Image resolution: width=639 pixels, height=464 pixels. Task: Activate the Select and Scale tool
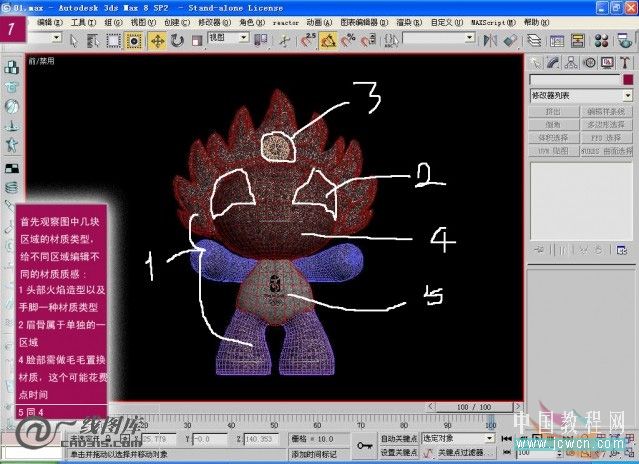pos(197,40)
